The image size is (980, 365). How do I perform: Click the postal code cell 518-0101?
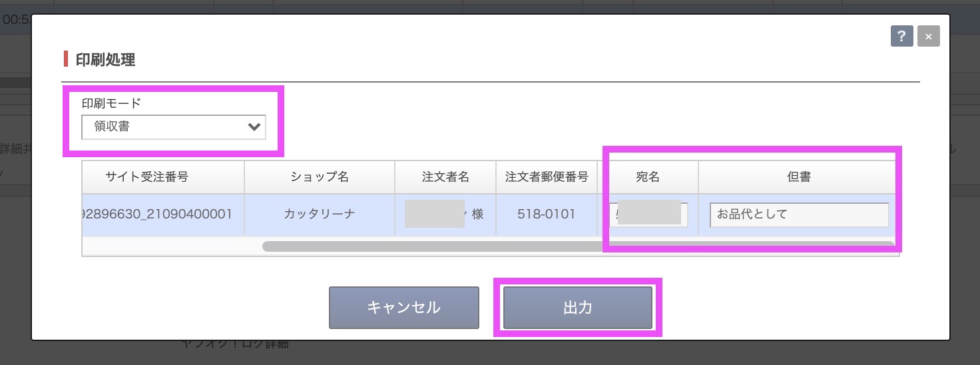pyautogui.click(x=546, y=214)
